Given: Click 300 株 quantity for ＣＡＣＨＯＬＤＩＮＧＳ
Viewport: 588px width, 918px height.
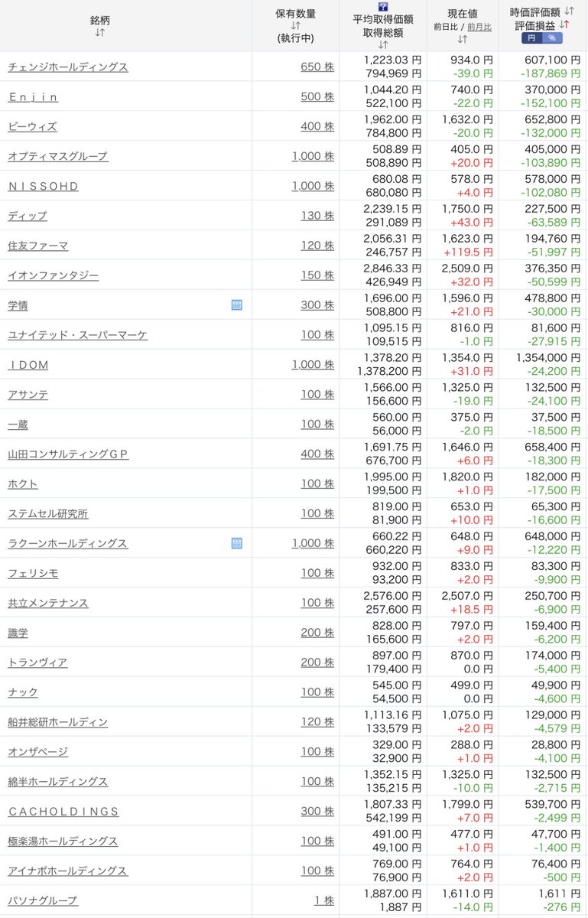Looking at the screenshot, I should point(317,811).
